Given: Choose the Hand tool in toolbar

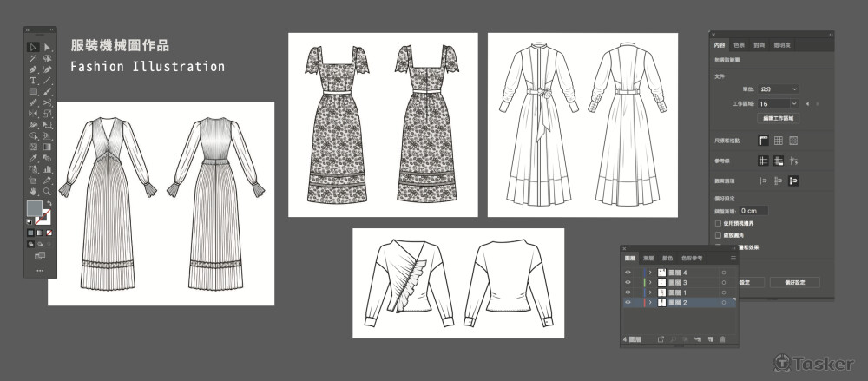Looking at the screenshot, I should (x=32, y=191).
